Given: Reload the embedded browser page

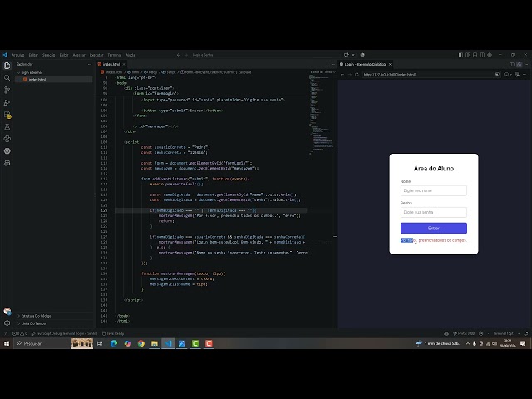Looking at the screenshot, I should [x=357, y=75].
